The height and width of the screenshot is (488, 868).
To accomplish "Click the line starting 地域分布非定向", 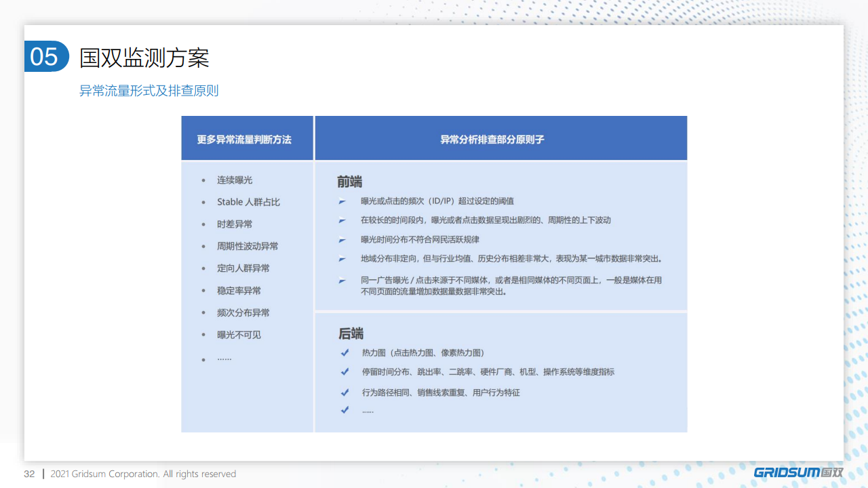I will (511, 259).
